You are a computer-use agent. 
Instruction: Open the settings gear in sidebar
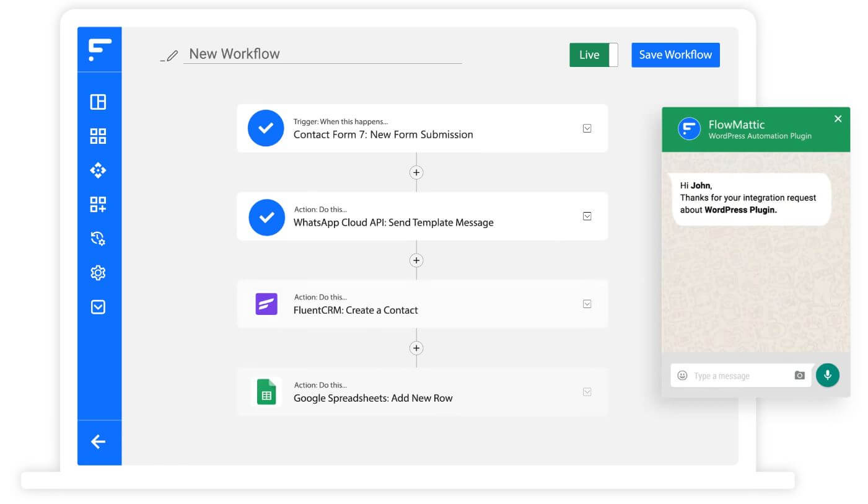click(98, 273)
